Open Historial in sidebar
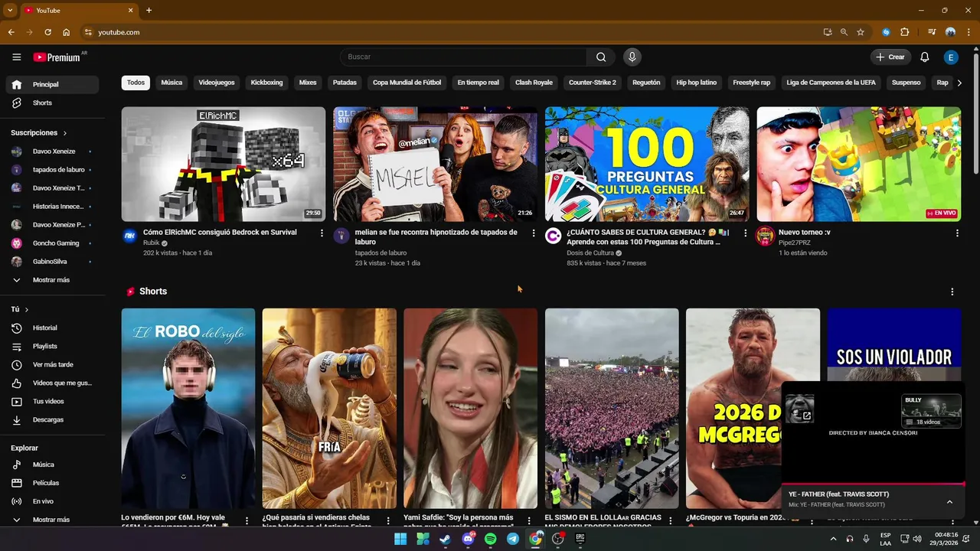980x551 pixels. [x=51, y=328]
